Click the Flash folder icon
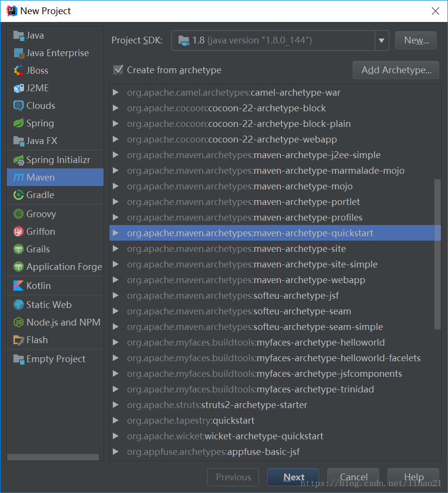This screenshot has height=493, width=448. [19, 340]
